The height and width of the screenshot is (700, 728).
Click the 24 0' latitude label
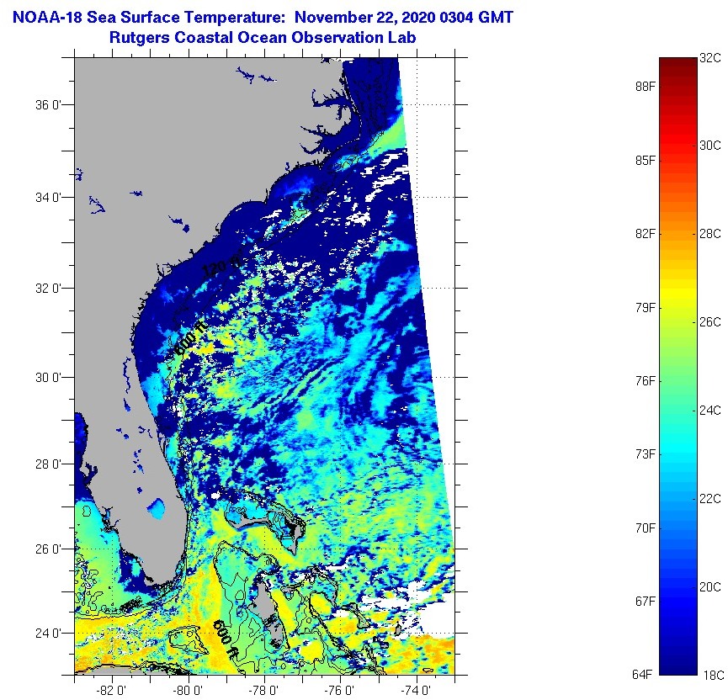click(48, 634)
